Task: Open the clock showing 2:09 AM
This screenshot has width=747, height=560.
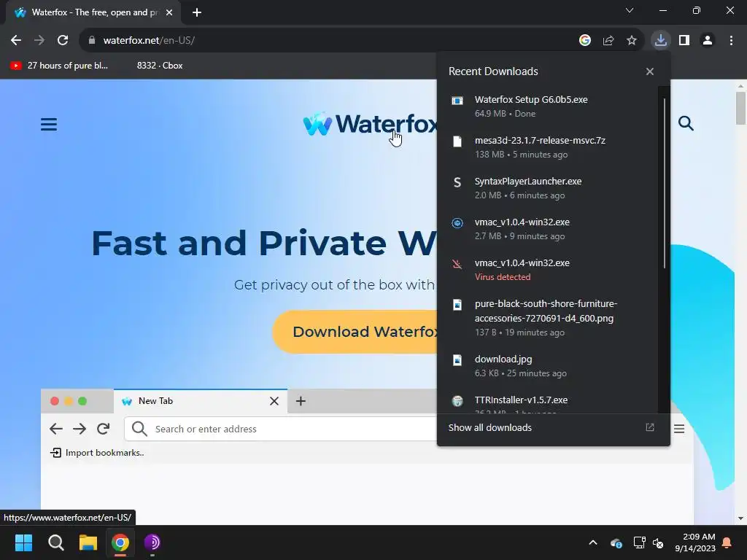Action: pyautogui.click(x=695, y=542)
